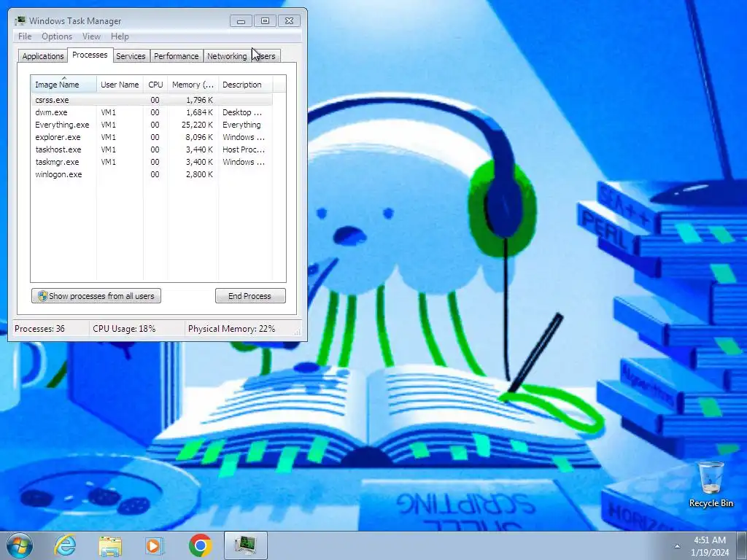Select the dwm.exe process
The height and width of the screenshot is (560, 747).
coord(152,112)
